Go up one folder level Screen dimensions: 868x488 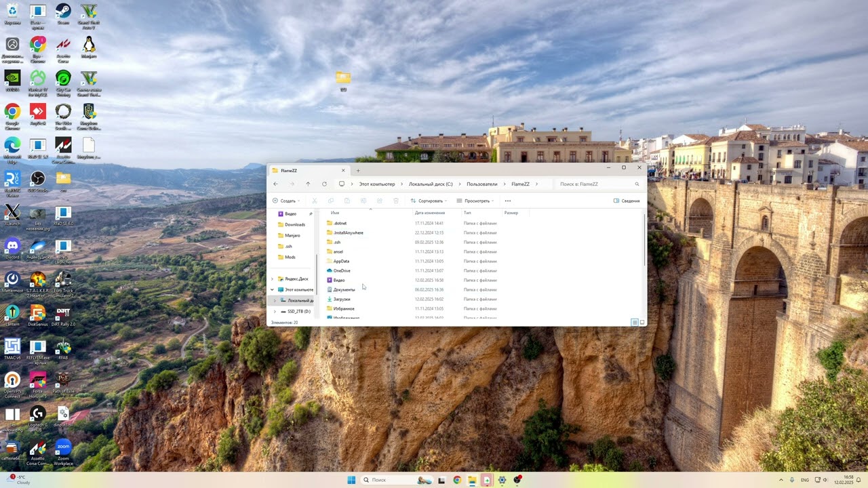pos(308,184)
